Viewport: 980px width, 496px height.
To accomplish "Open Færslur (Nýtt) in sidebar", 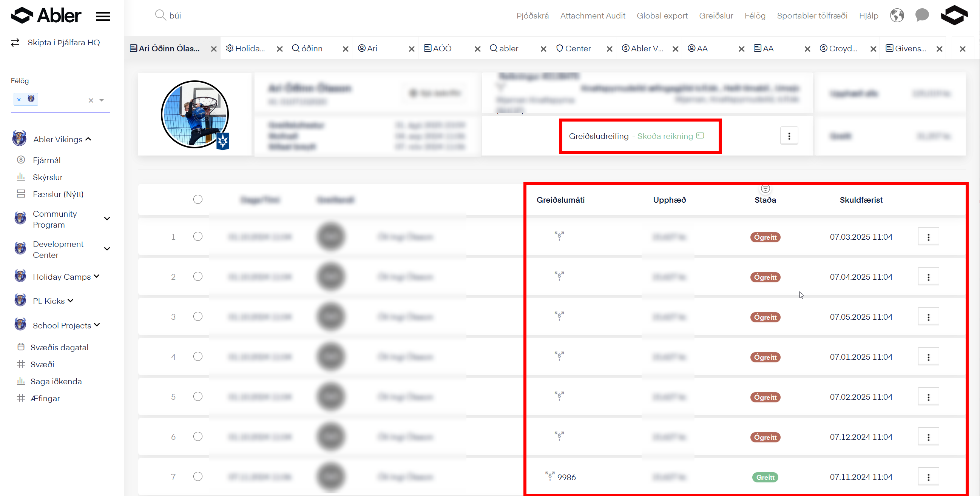I will click(x=58, y=194).
